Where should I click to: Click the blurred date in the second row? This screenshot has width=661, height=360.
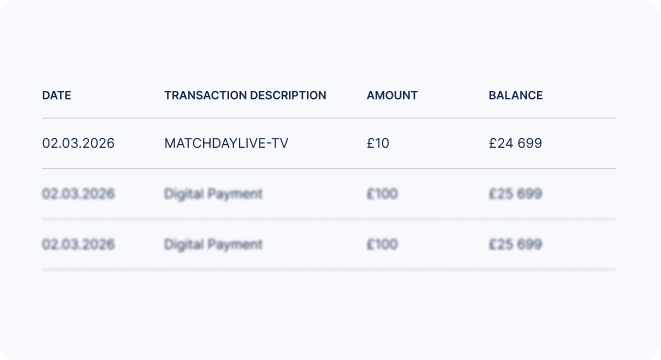[78, 194]
